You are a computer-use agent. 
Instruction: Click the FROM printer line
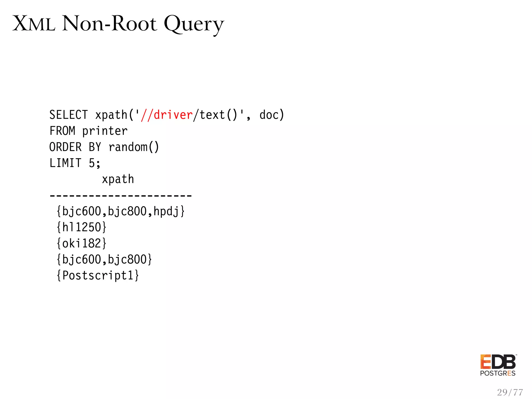pos(88,131)
